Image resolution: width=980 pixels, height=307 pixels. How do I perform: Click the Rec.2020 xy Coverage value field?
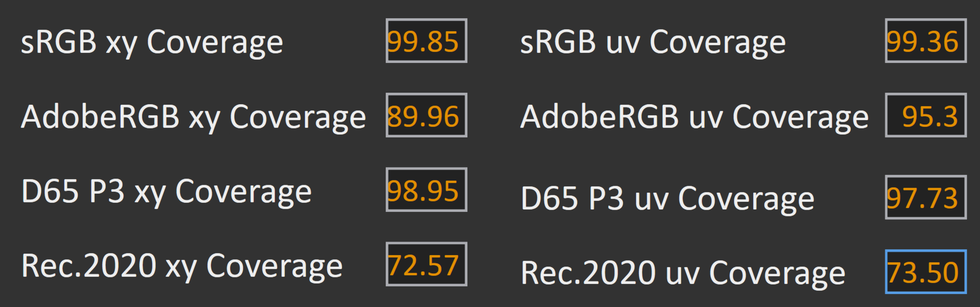(426, 264)
